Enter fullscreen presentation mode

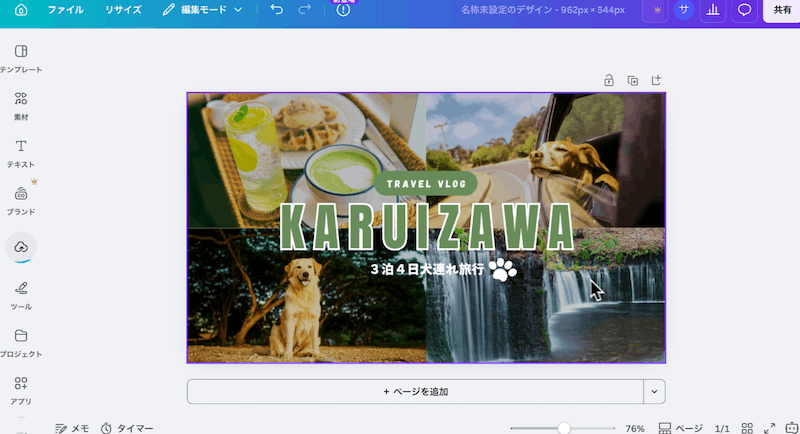click(x=769, y=428)
